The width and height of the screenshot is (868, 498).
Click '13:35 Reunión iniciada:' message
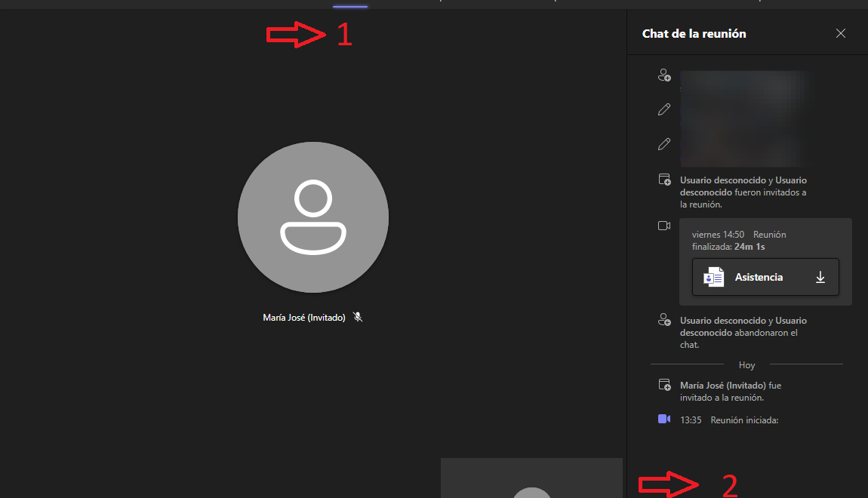(x=729, y=420)
